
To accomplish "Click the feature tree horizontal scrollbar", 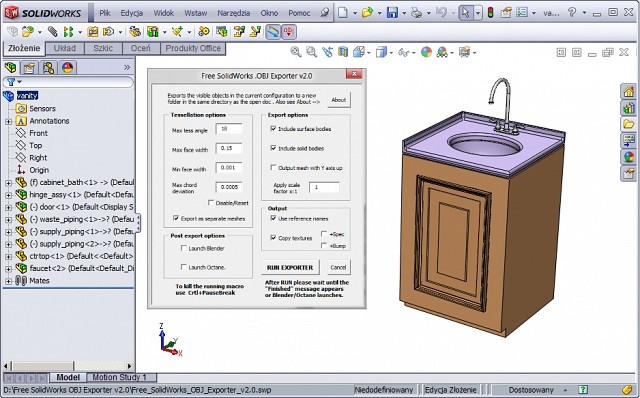I will tap(69, 366).
